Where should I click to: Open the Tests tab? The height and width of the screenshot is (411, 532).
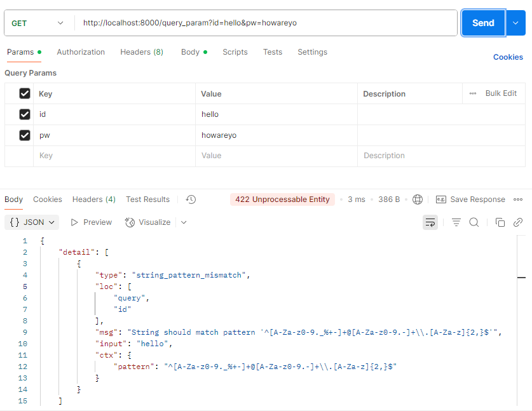tap(273, 52)
